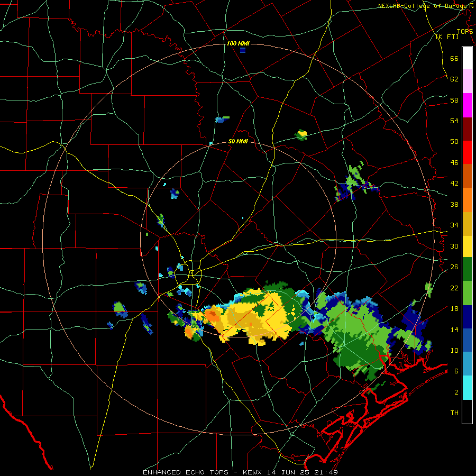The height and width of the screenshot is (476, 476).
Task: Click the "38" legend value
Action: pyautogui.click(x=454, y=204)
